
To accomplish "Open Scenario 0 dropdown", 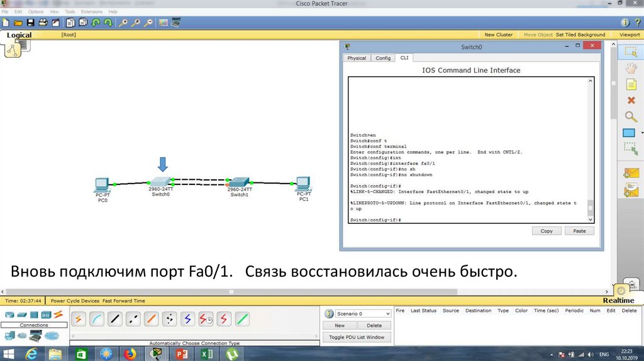I will (x=363, y=314).
